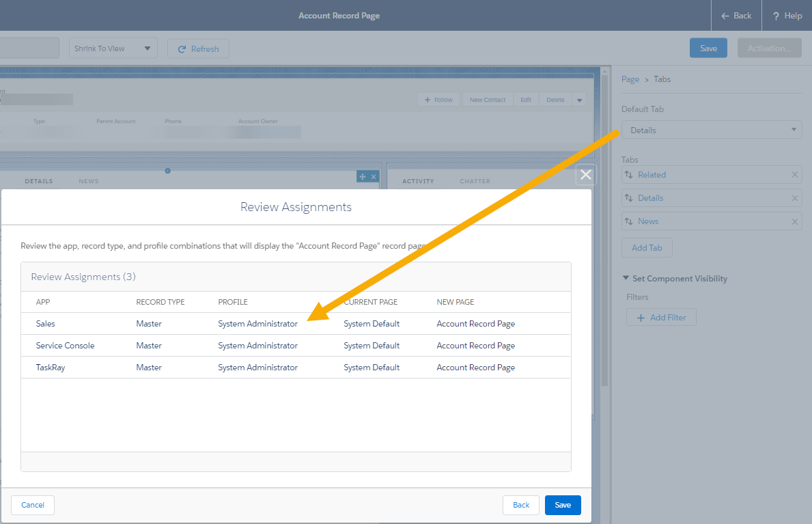Remove the Details tab using its X icon

(794, 198)
